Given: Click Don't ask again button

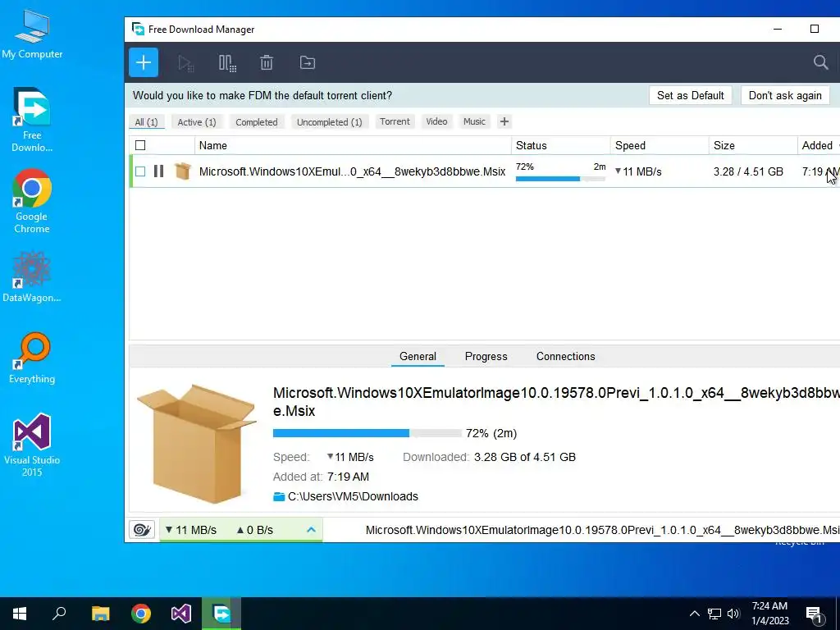Looking at the screenshot, I should pyautogui.click(x=785, y=95).
